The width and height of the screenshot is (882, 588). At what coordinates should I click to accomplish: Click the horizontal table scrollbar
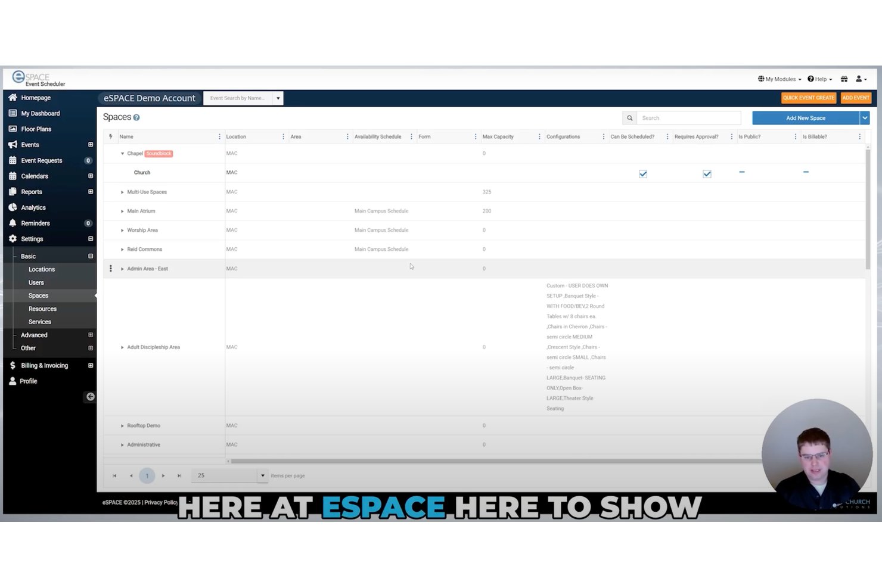[495, 461]
